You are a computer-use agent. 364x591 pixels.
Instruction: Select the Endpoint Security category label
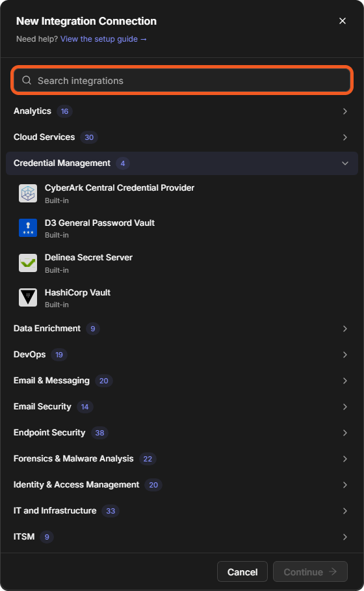(49, 433)
